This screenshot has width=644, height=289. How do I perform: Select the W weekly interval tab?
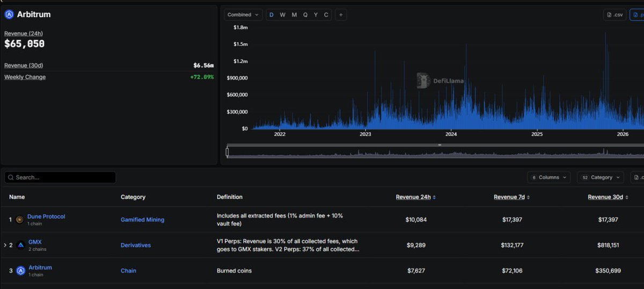pyautogui.click(x=282, y=15)
